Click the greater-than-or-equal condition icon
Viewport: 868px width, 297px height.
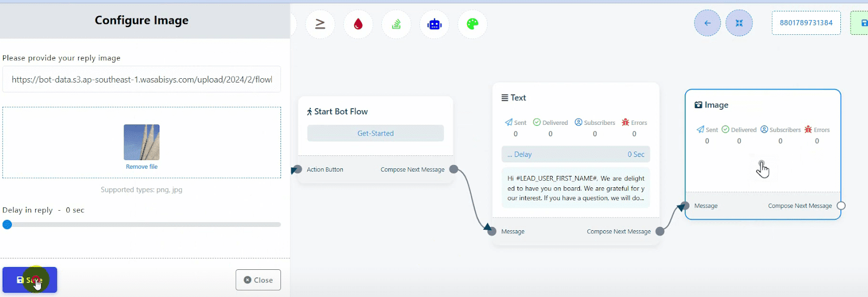[x=320, y=24]
